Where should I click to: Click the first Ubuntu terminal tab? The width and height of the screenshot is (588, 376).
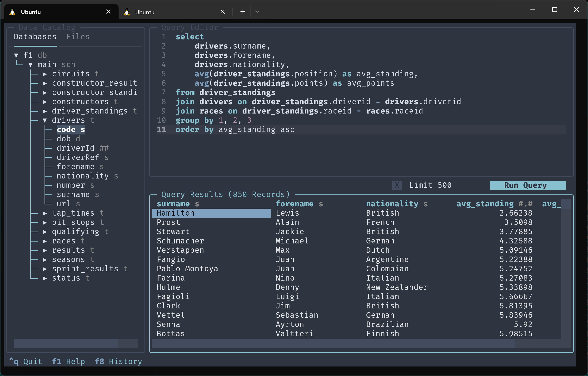60,12
